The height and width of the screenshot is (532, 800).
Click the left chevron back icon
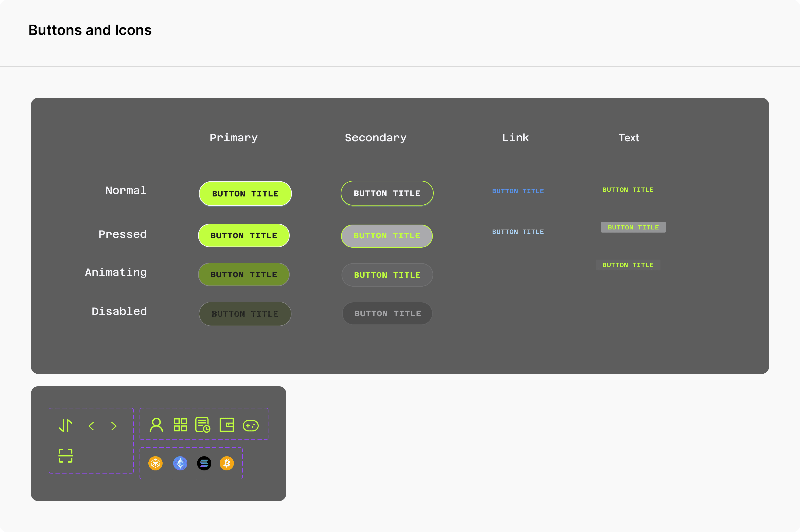tap(91, 426)
